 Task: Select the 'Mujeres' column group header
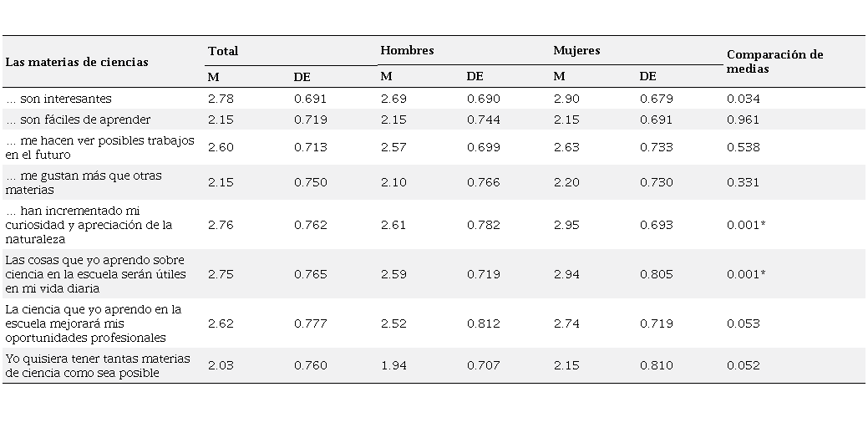(x=576, y=50)
